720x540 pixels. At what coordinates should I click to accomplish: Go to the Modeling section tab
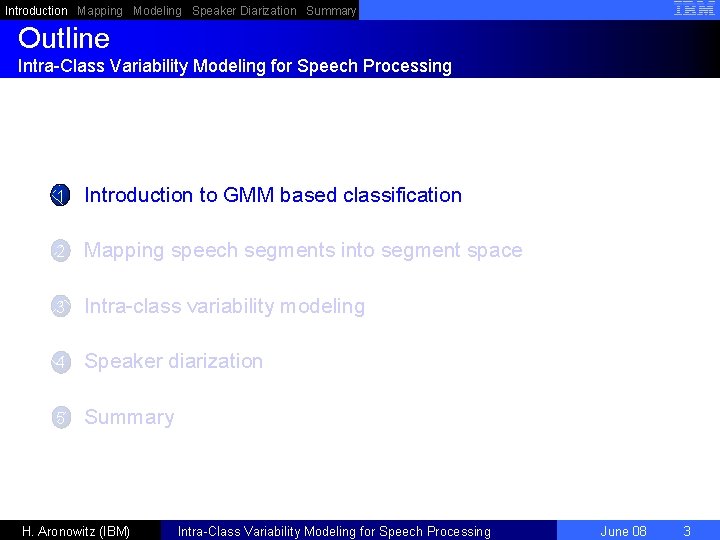(x=157, y=11)
